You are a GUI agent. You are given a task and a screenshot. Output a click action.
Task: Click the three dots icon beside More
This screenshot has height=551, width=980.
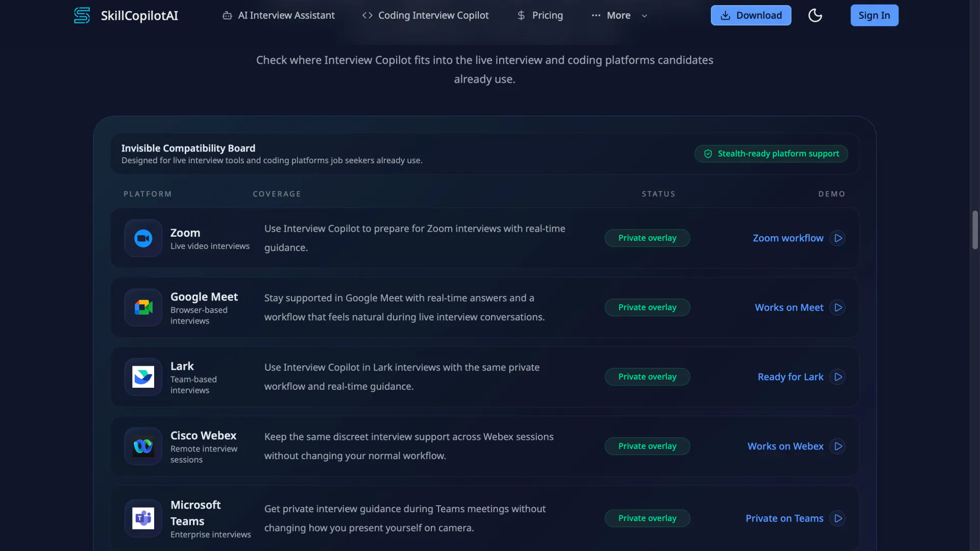coord(596,15)
